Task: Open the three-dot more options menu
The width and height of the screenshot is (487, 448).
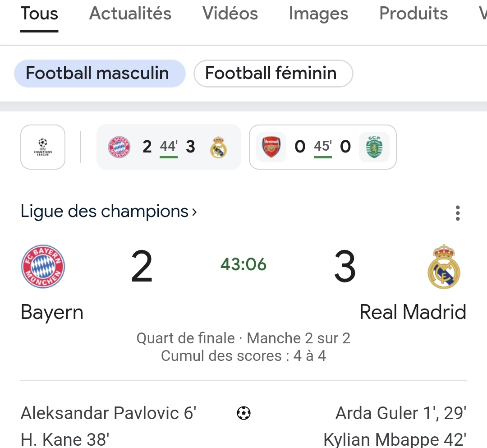Action: pyautogui.click(x=458, y=213)
